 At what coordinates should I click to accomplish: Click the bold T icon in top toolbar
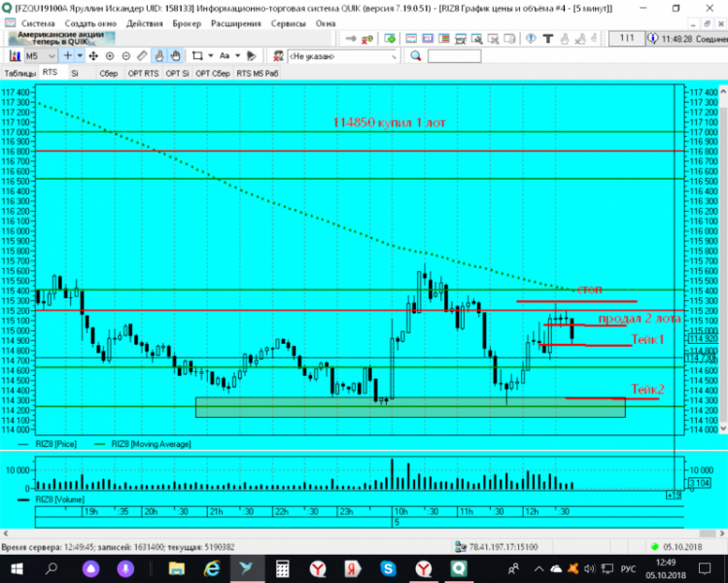click(x=548, y=39)
